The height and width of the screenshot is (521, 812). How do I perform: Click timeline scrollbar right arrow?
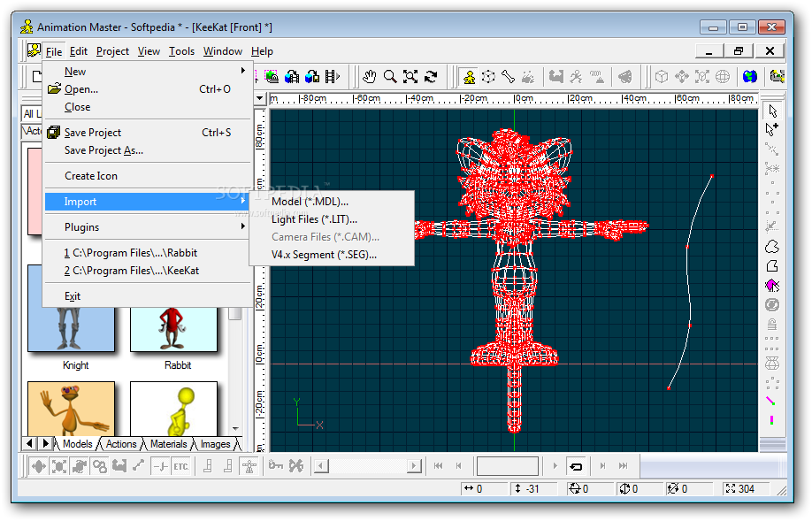(x=414, y=466)
